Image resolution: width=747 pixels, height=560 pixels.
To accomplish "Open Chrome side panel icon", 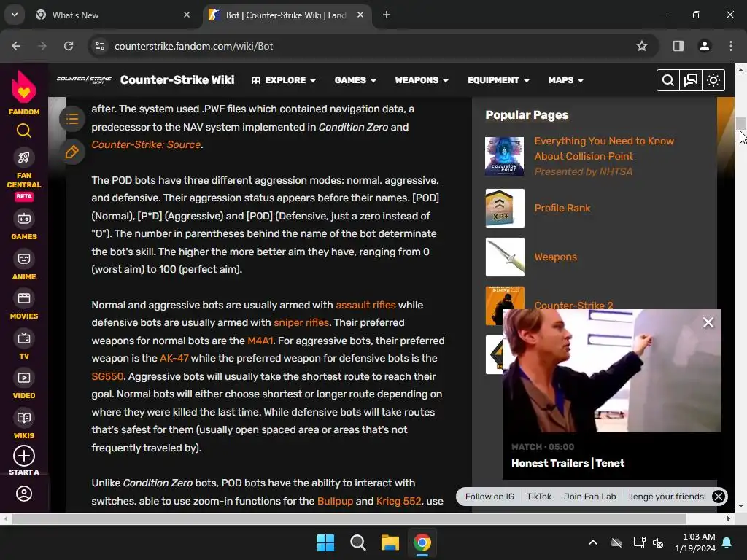I will (678, 46).
